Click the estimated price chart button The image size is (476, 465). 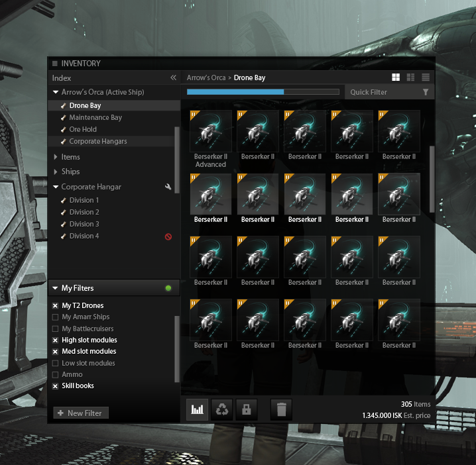(x=197, y=409)
